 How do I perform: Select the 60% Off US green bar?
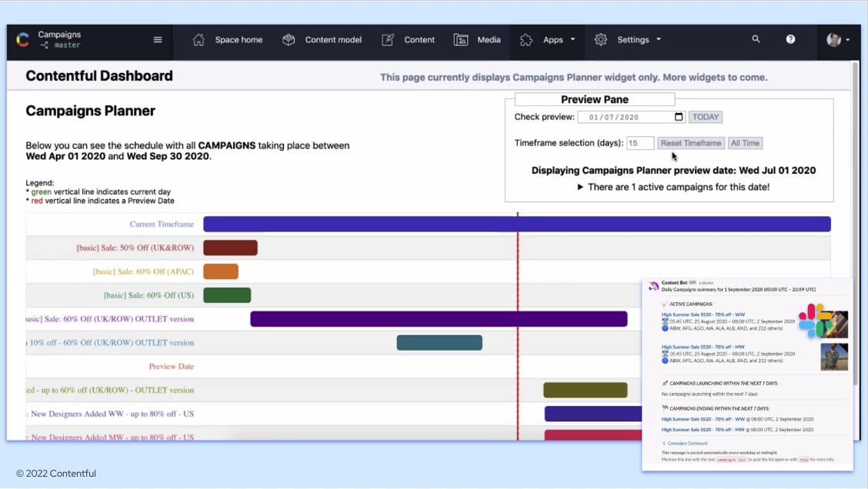point(227,295)
